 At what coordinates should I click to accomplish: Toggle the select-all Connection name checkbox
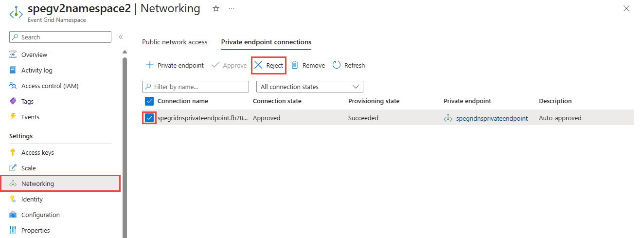[149, 101]
